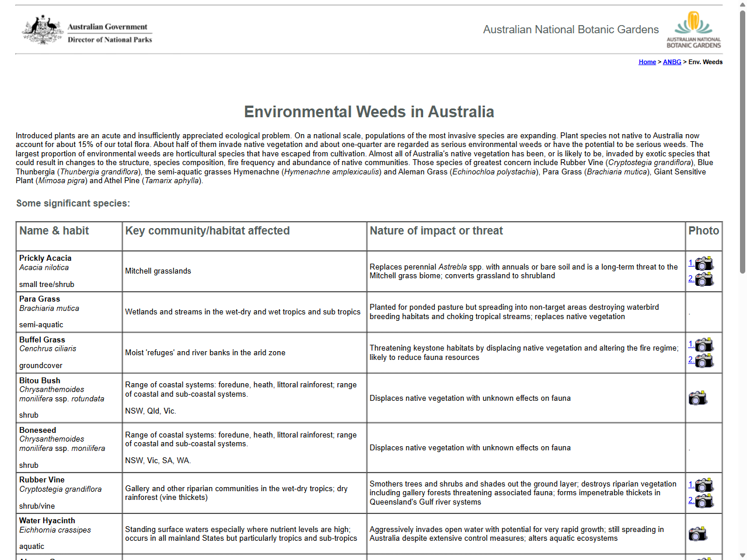
Task: Open the Bitou Bush camera icon
Action: [x=699, y=397]
